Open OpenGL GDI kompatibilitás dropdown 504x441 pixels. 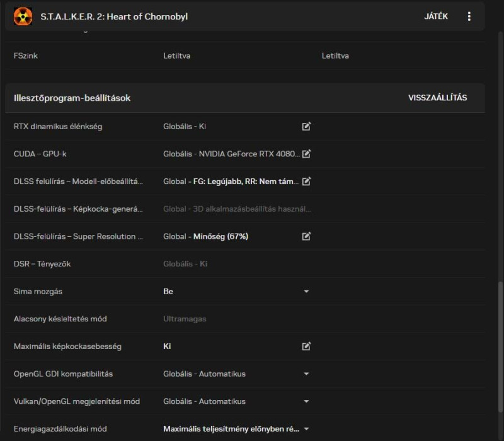click(x=306, y=374)
